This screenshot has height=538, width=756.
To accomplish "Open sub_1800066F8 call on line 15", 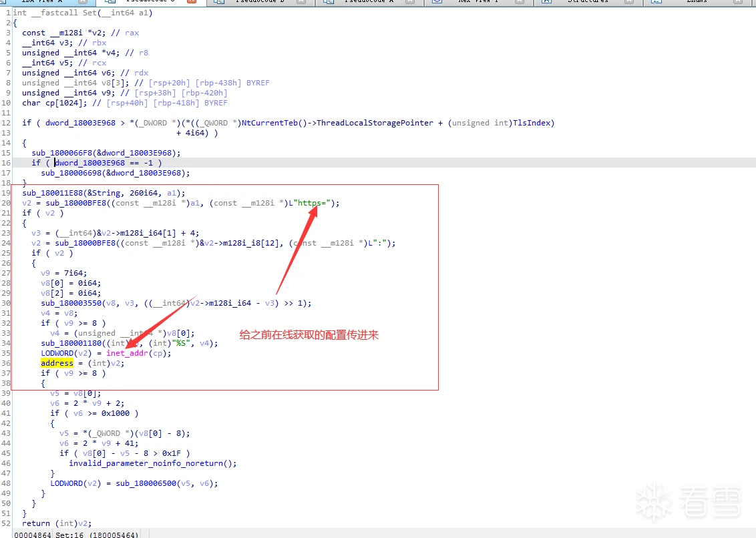I will [63, 153].
